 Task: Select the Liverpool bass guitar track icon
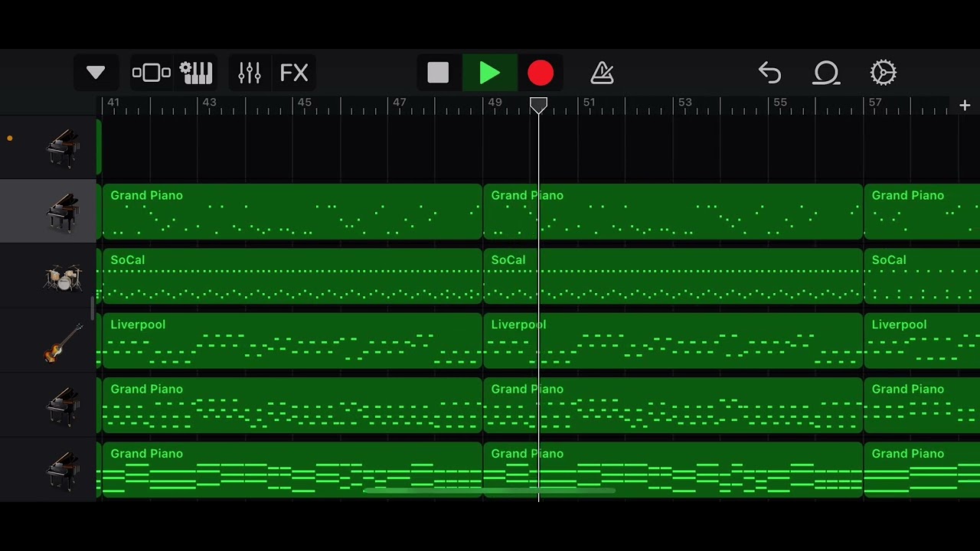63,342
